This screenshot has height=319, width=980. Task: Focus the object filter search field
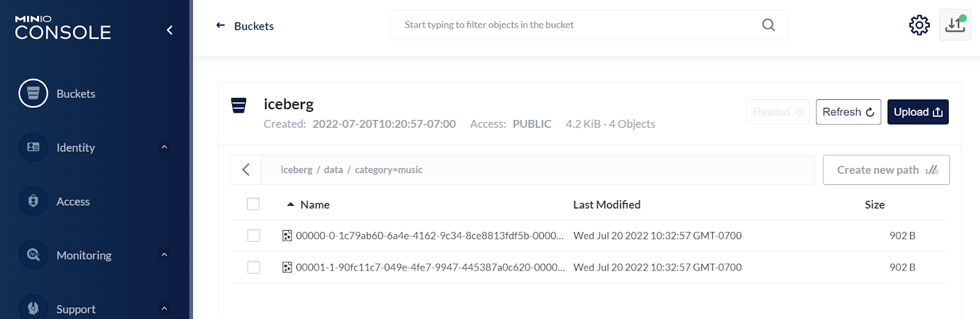(x=576, y=25)
